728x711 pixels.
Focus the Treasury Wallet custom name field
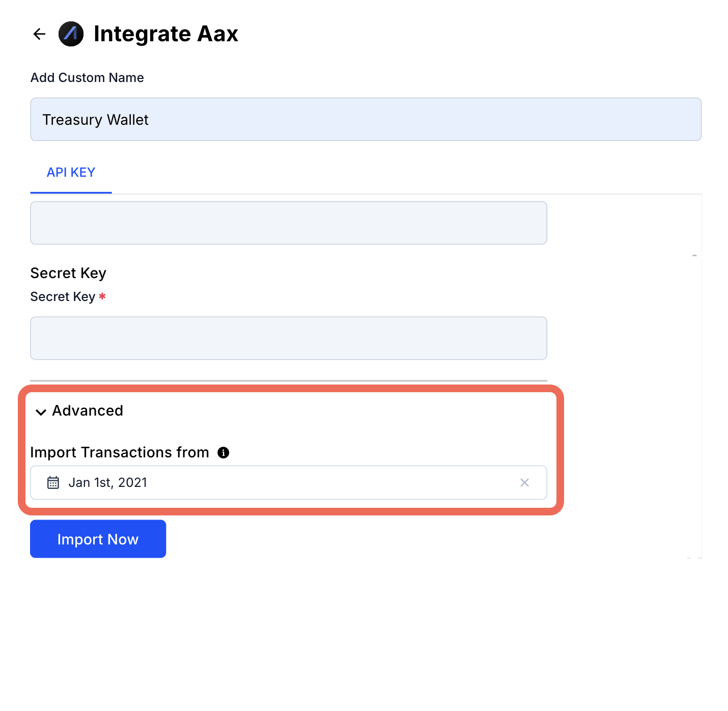366,119
